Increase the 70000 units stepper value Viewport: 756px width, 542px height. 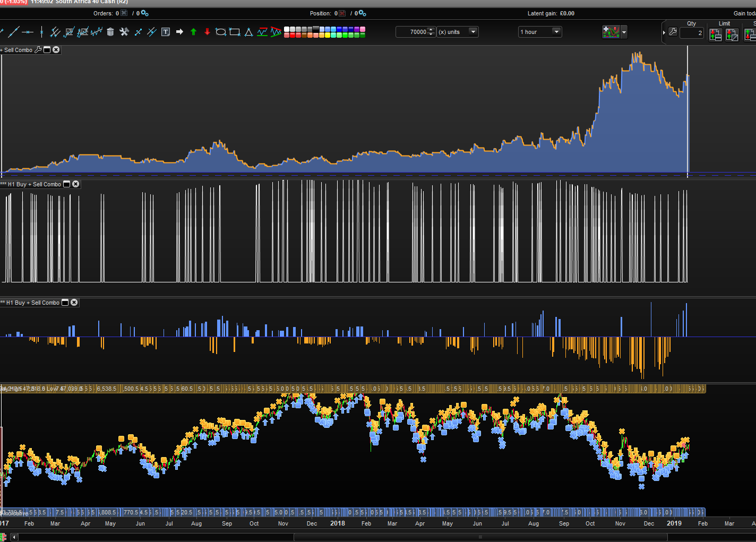431,30
